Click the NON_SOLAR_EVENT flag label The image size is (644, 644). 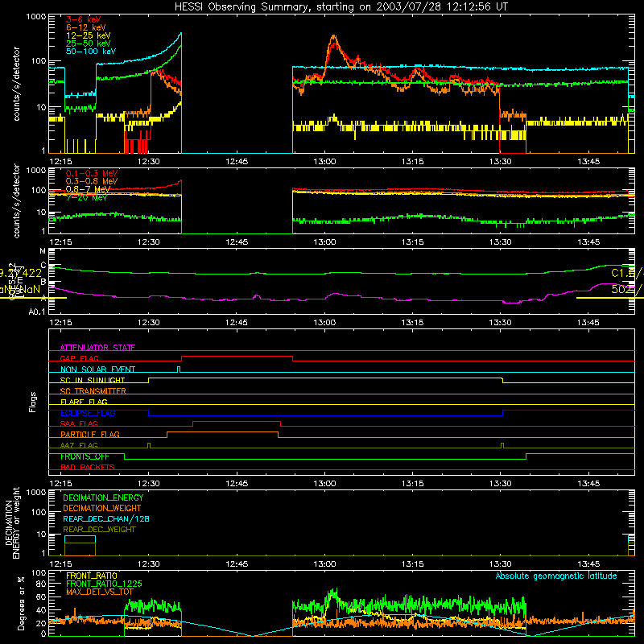pyautogui.click(x=97, y=369)
